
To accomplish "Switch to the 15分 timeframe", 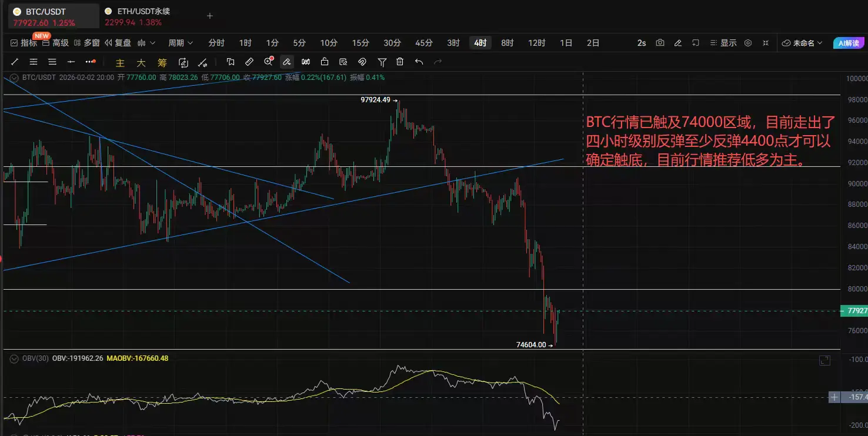I will pyautogui.click(x=360, y=43).
